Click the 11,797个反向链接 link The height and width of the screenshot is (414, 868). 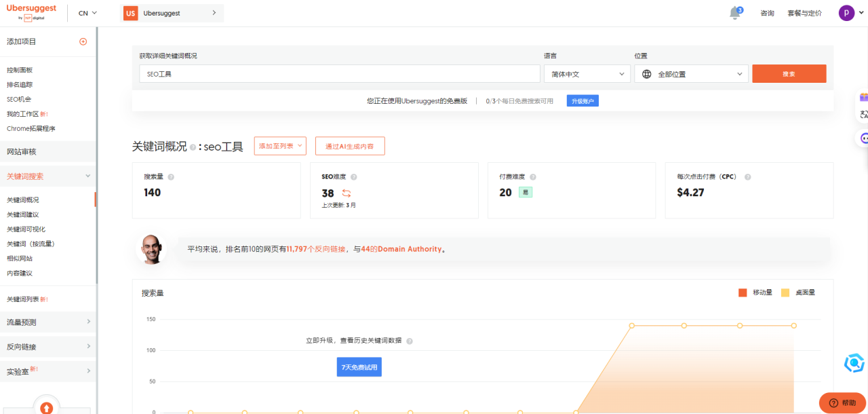pos(315,249)
